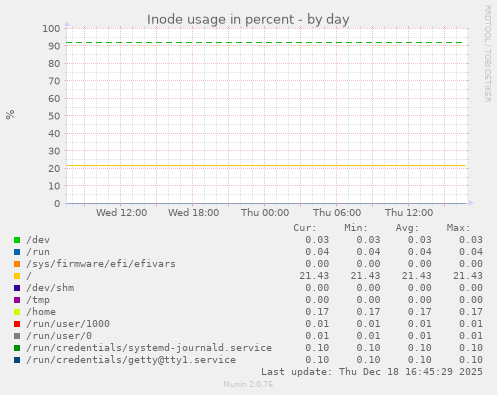Image resolution: width=497 pixels, height=395 pixels.
Task: Click the "Thu 06:00" time axis label
Action: tap(337, 213)
